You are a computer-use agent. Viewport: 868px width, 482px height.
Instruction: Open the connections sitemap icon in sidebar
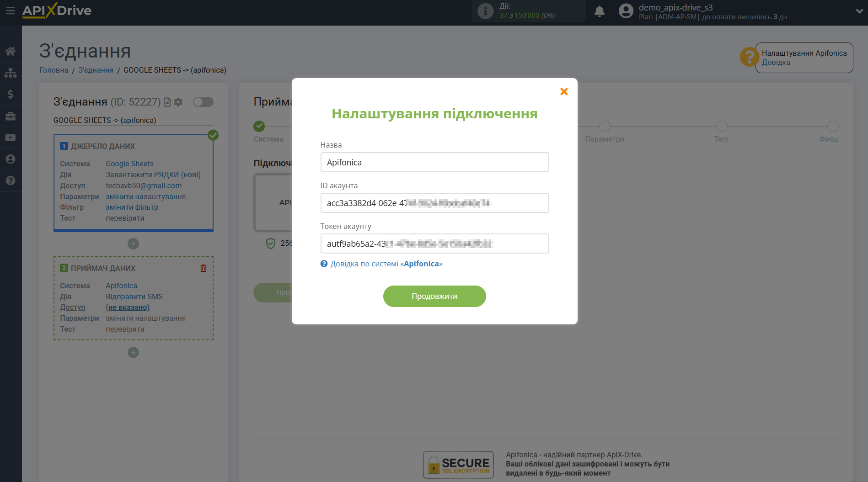click(11, 73)
